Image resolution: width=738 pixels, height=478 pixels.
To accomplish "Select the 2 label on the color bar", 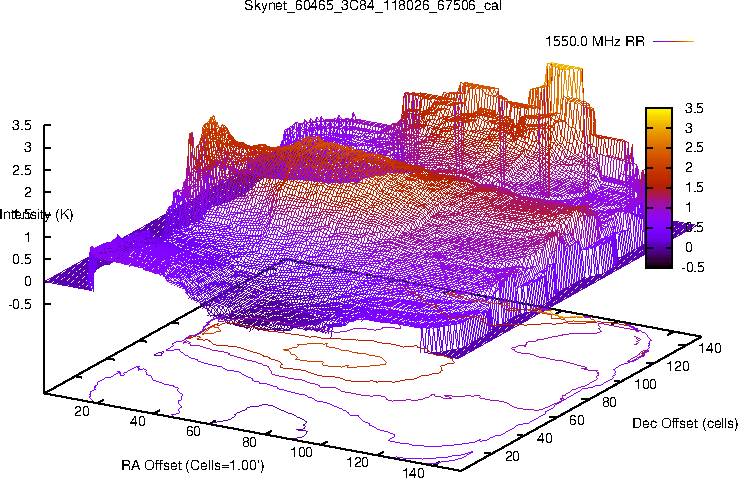I will point(689,167).
